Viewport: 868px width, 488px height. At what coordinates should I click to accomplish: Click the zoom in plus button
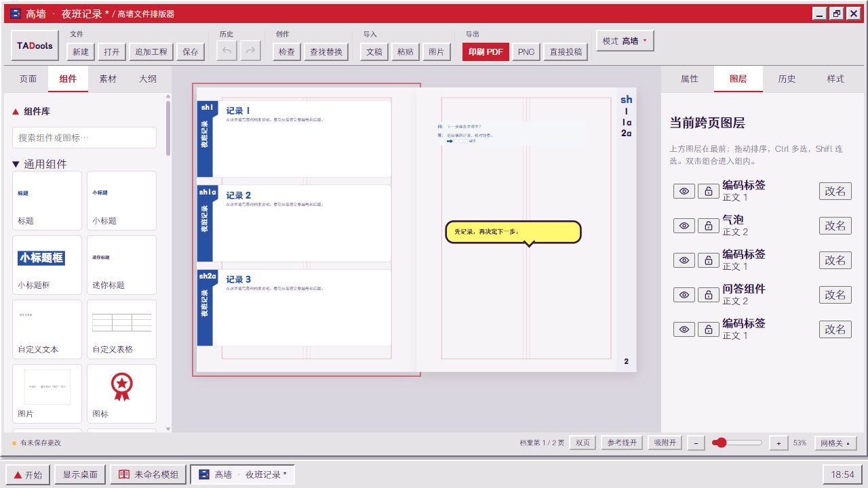coord(778,443)
